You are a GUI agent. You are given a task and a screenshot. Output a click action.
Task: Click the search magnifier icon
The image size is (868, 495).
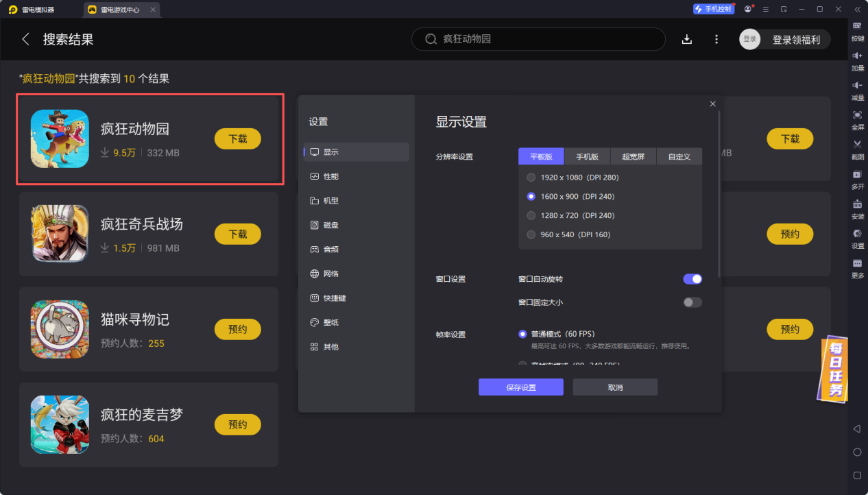tap(431, 39)
